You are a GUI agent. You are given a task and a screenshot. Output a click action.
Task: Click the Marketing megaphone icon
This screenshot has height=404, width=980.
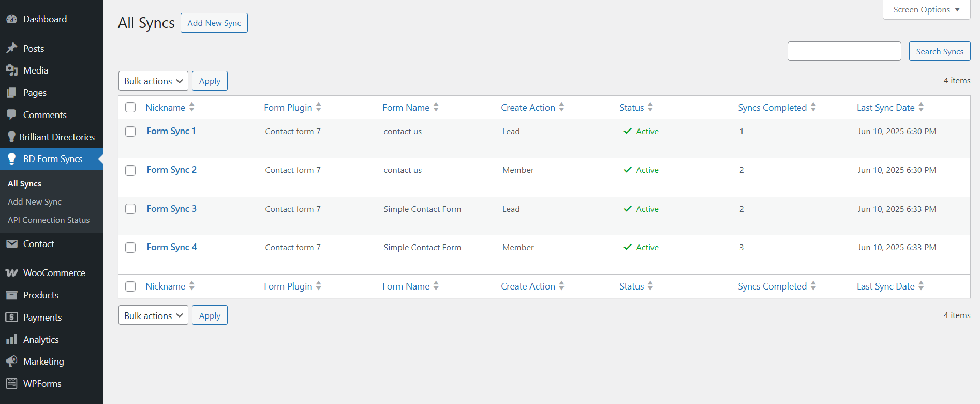pos(11,362)
